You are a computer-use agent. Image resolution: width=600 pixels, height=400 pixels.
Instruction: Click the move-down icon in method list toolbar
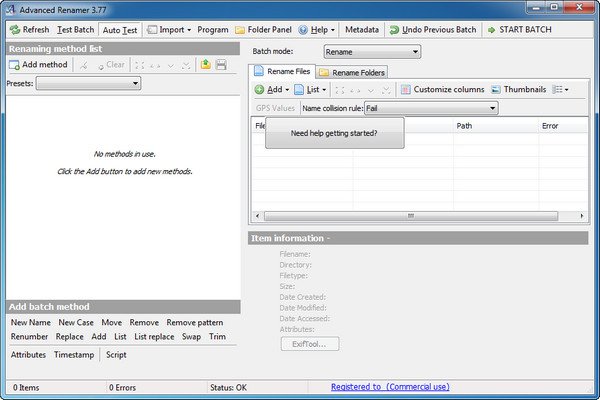pos(171,66)
